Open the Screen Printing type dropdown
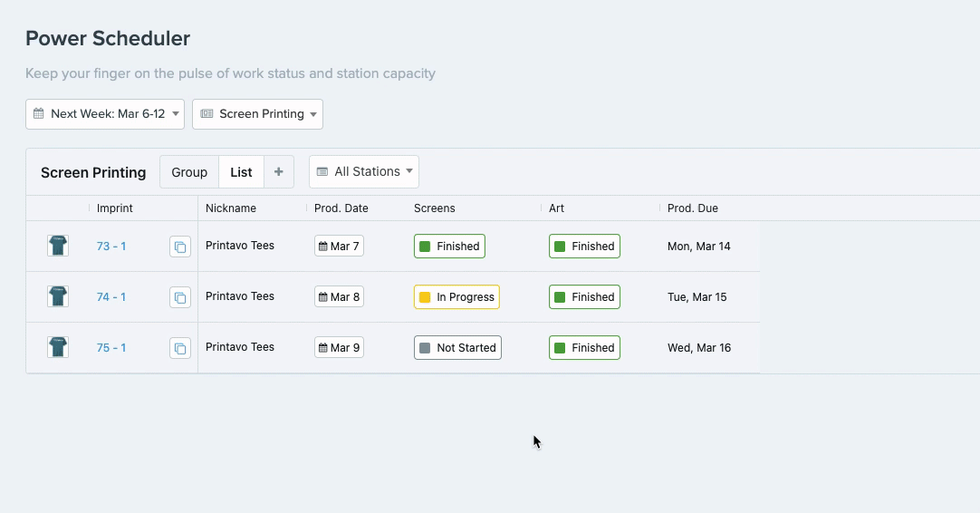 pos(257,114)
